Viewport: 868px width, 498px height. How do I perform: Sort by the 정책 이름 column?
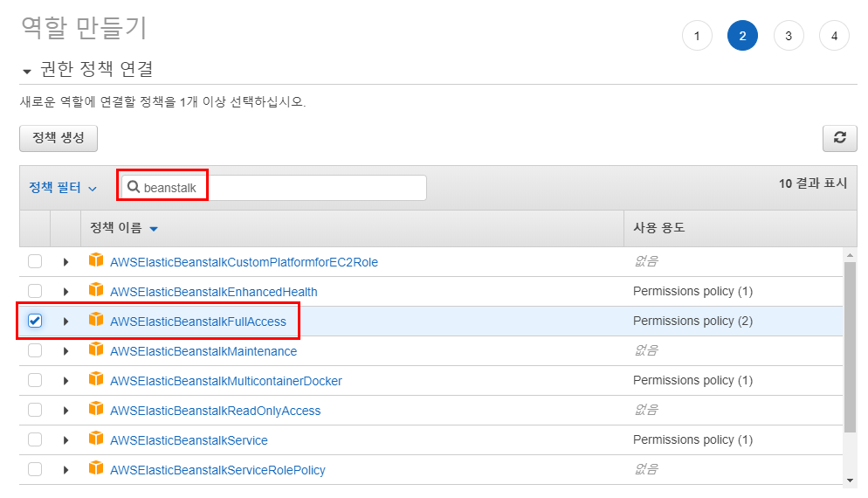tap(123, 228)
